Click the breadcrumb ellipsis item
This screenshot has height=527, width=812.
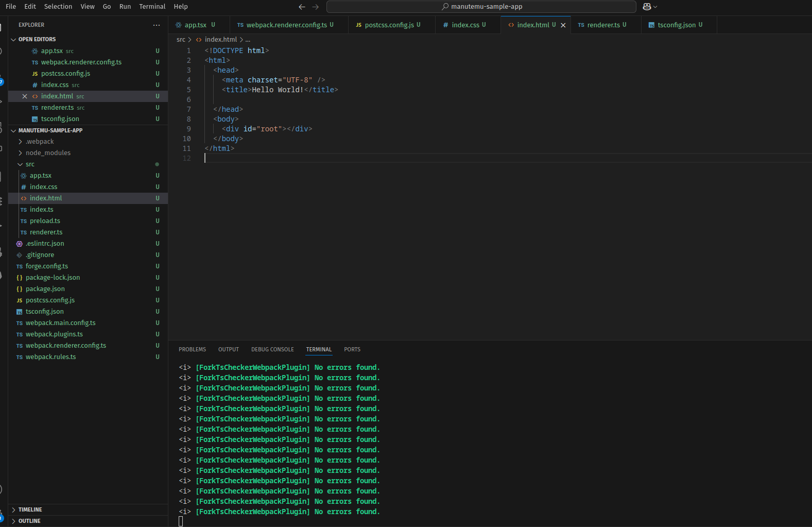click(x=248, y=40)
